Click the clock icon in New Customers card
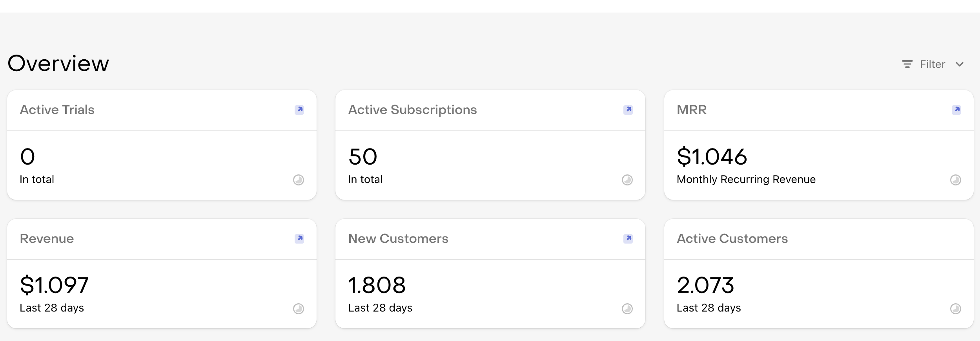This screenshot has height=341, width=980. (627, 309)
